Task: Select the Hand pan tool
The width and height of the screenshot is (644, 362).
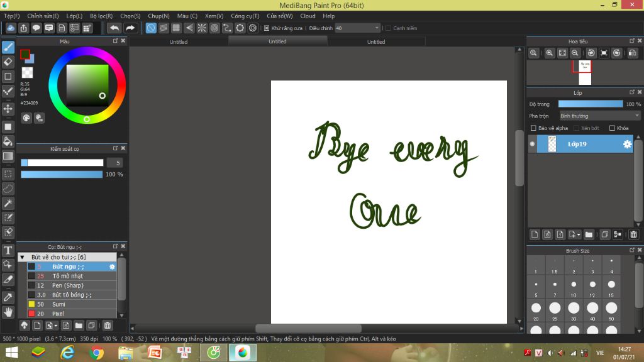Action: point(8,312)
